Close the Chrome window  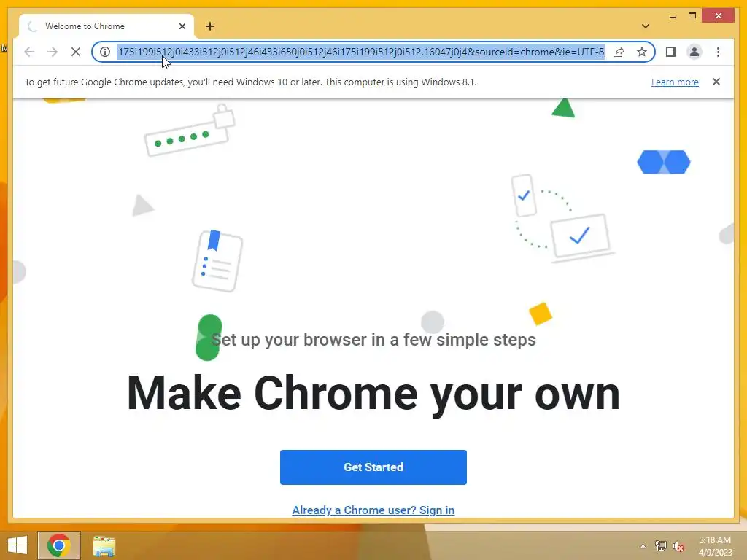[x=719, y=16]
